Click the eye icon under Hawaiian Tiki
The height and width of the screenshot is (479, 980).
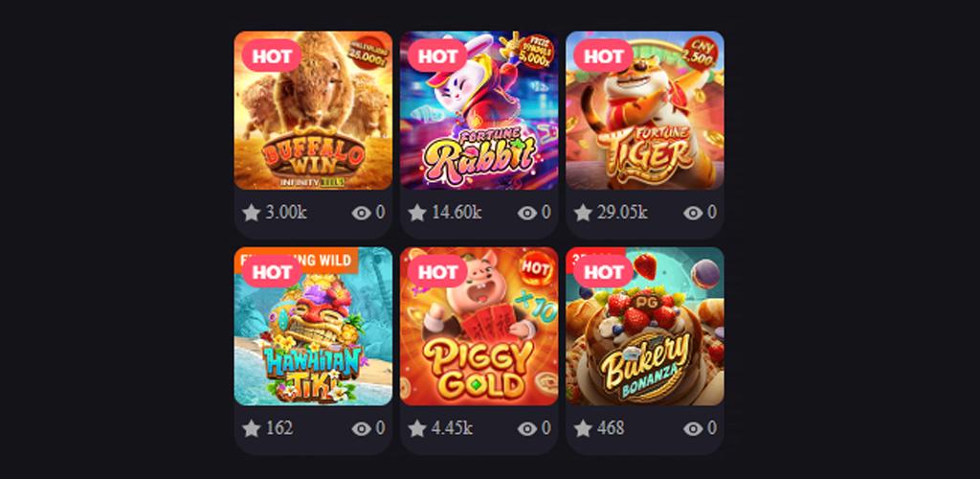pos(361,429)
